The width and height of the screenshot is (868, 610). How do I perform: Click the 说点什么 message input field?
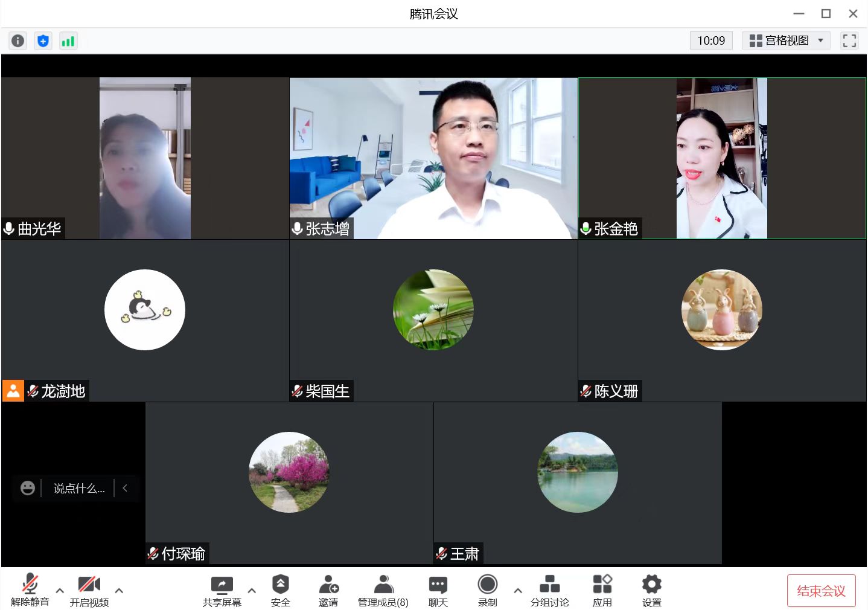(79, 488)
